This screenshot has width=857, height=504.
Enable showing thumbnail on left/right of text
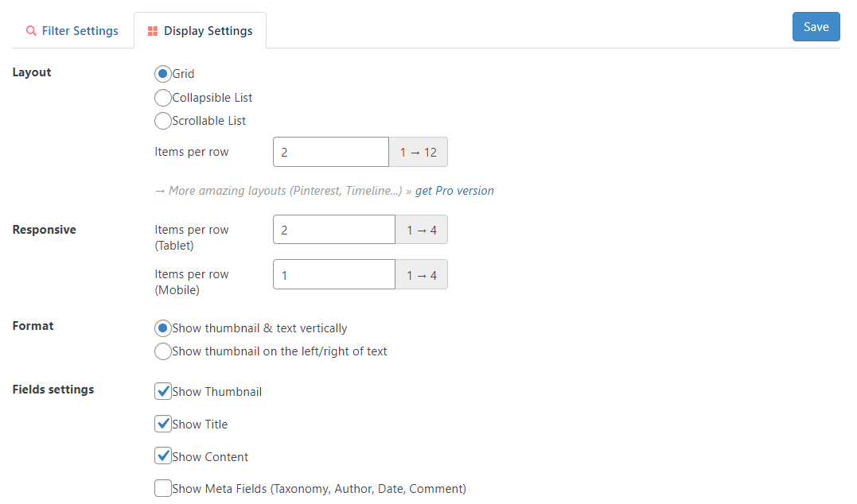coord(162,351)
